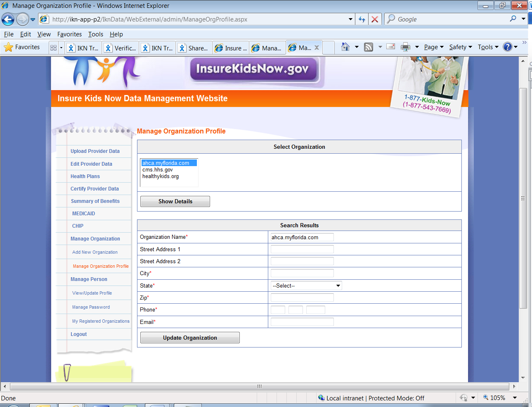Expand the Print dropdown arrow
Image resolution: width=532 pixels, height=407 pixels.
click(417, 47)
